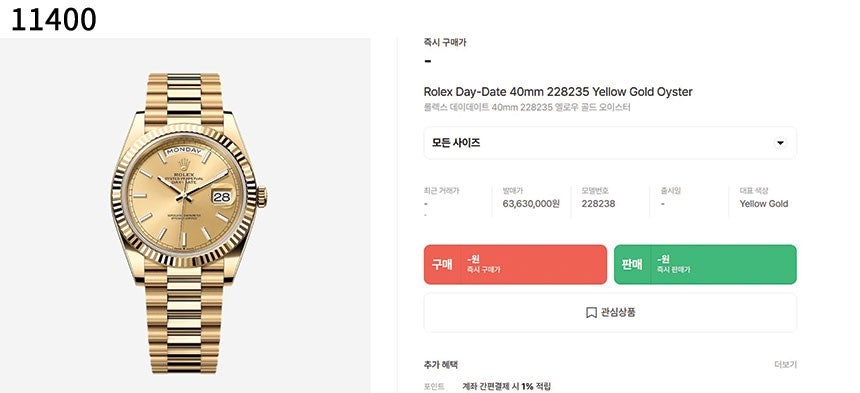Click the 최근 거래가 info cell
860x393 pixels.
click(x=454, y=202)
